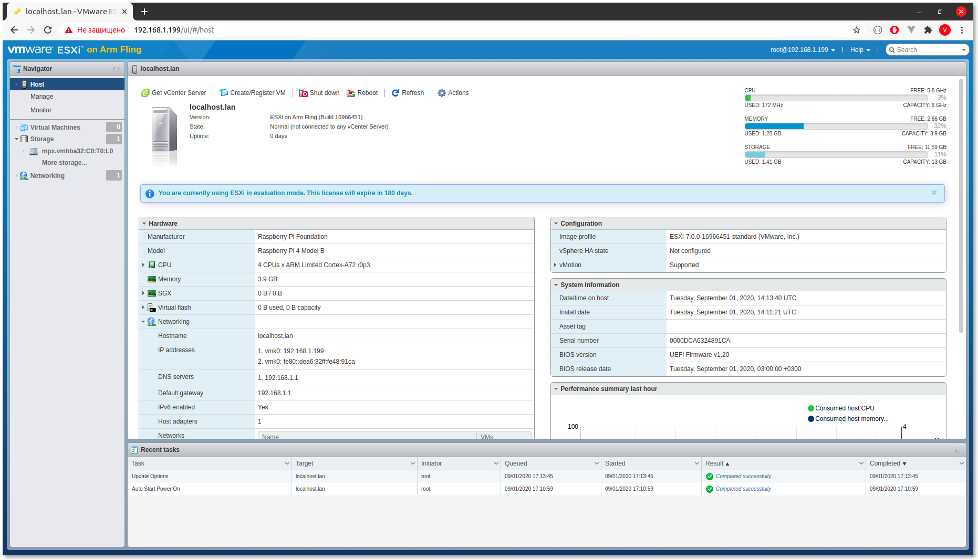
Task: Expand the vMotion row
Action: (555, 265)
